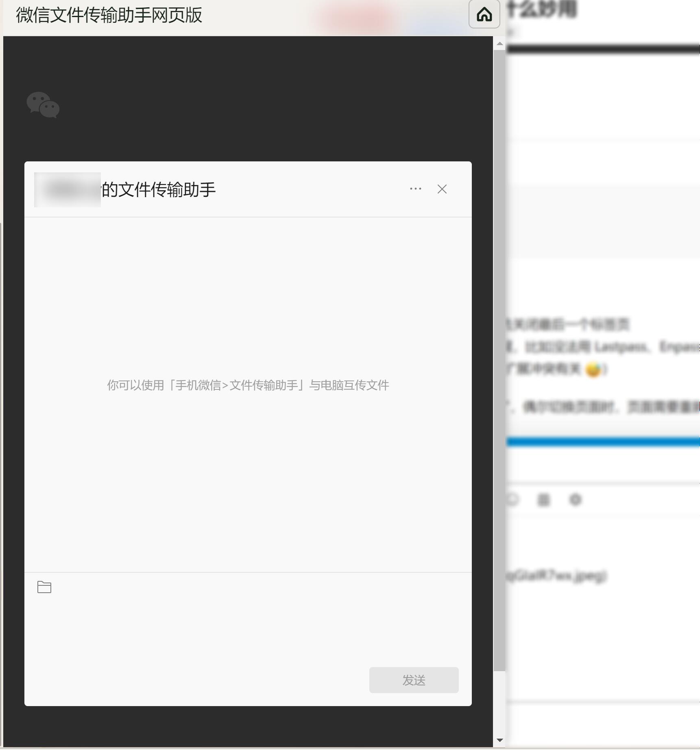700x750 pixels.
Task: Click the home icon button
Action: tap(484, 14)
